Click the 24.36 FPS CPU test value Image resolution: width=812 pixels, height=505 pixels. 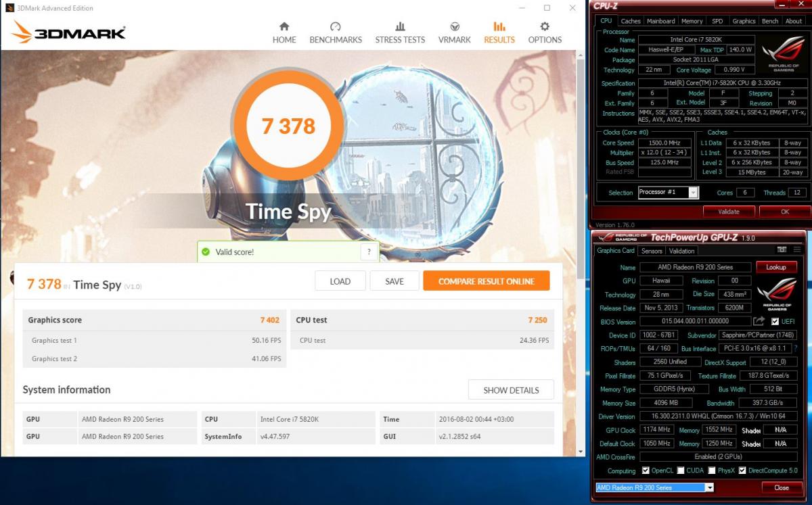pyautogui.click(x=533, y=340)
